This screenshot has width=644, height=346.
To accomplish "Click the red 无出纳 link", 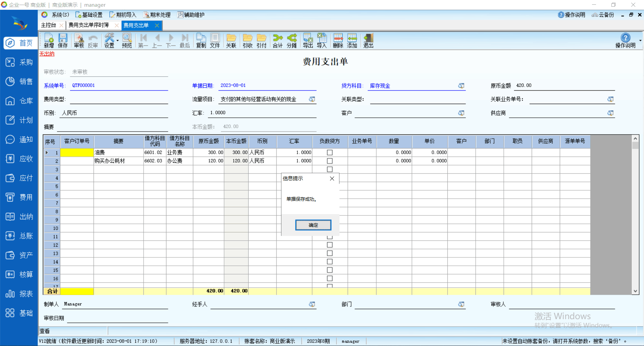I will click(x=47, y=54).
